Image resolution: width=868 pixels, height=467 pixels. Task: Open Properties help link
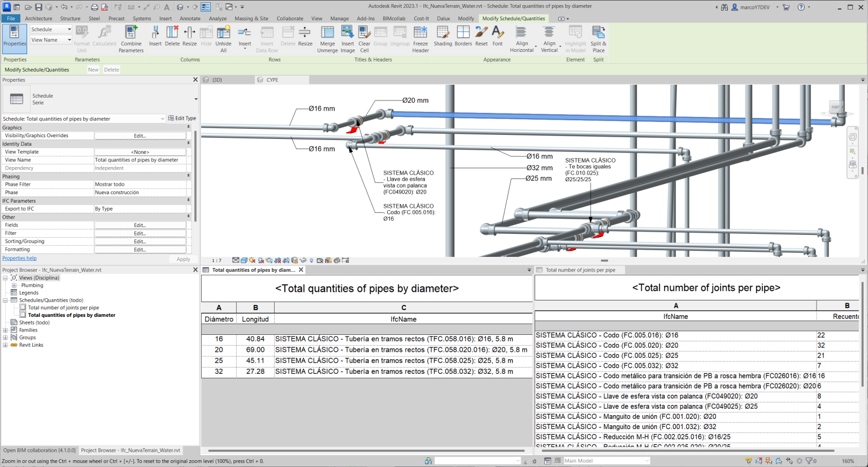(x=19, y=258)
